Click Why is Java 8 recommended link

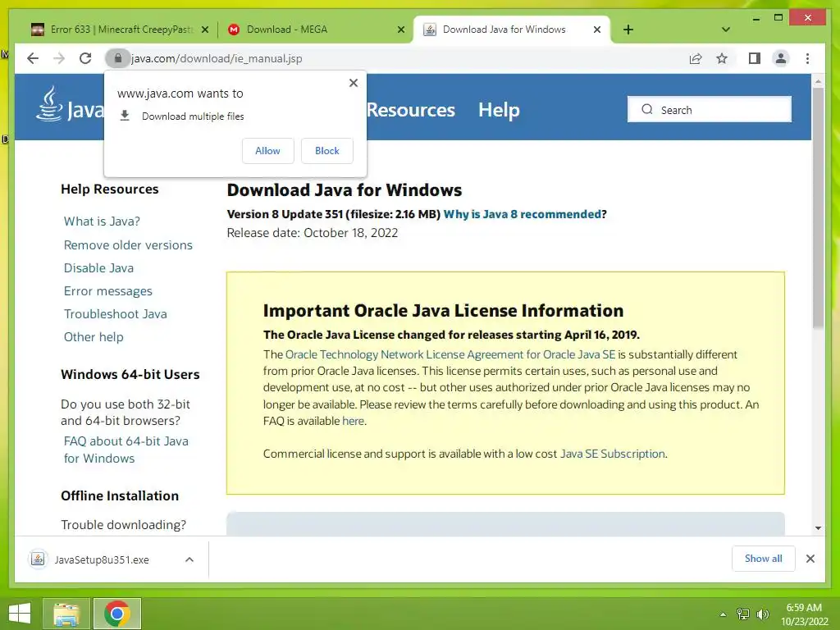[523, 214]
